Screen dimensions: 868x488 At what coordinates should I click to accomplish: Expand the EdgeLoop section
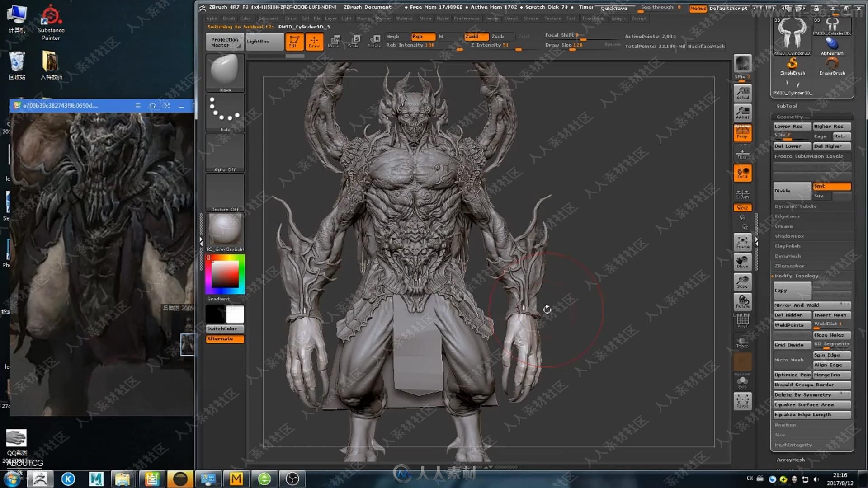click(787, 216)
